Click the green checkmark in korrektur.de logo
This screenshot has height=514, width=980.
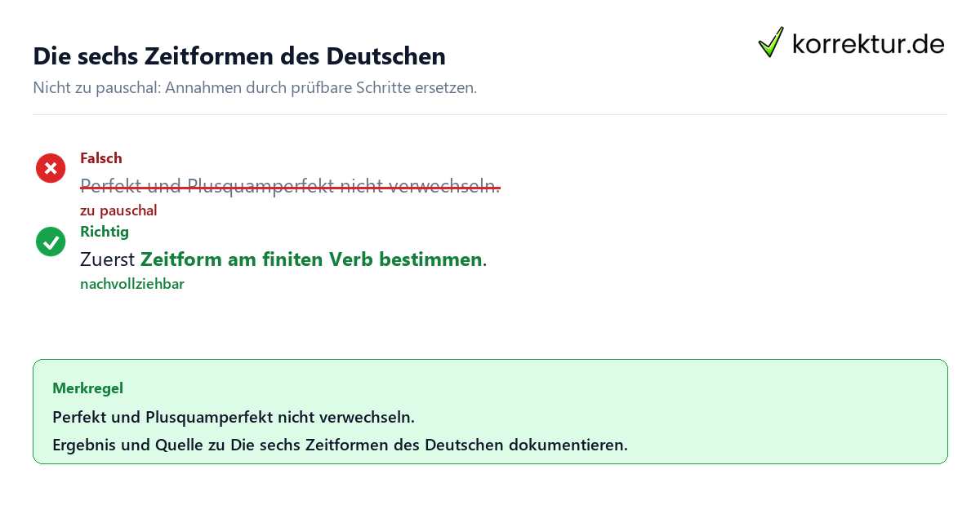coord(771,42)
